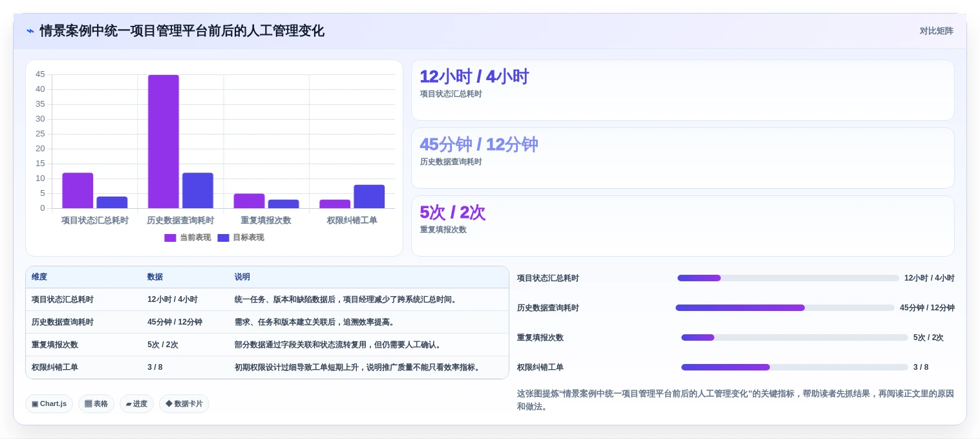Click the 重复填报次数 progress bar
This screenshot has width=980, height=439.
pyautogui.click(x=794, y=337)
